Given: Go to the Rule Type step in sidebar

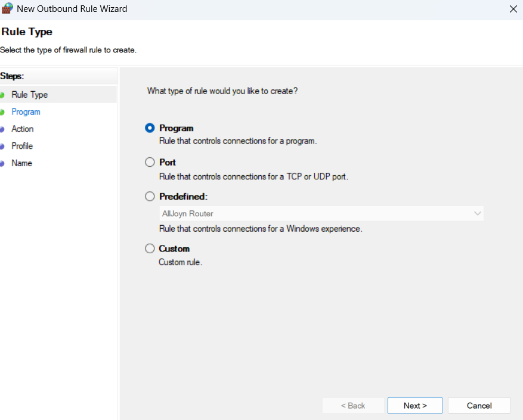Looking at the screenshot, I should 29,95.
